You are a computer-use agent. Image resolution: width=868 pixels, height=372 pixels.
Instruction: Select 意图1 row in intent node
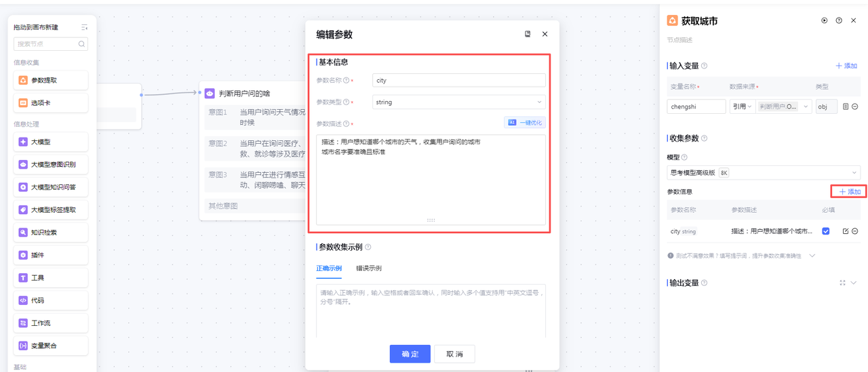256,117
